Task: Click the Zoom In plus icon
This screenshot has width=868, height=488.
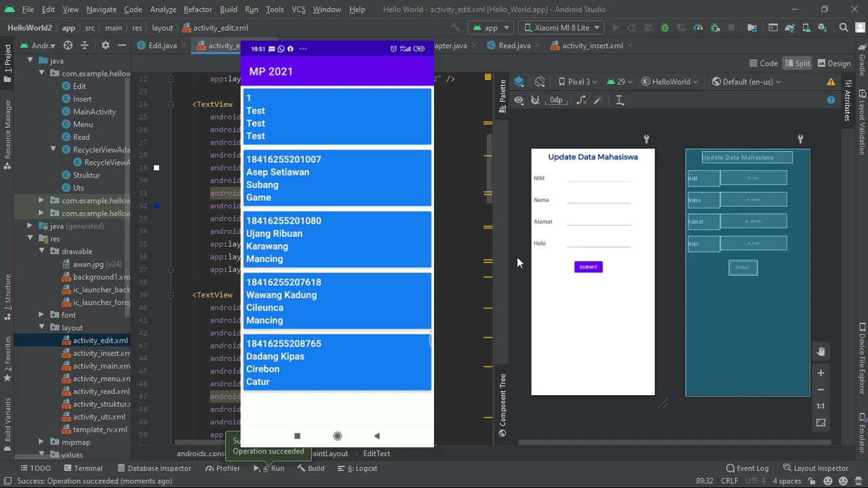Action: (x=821, y=373)
